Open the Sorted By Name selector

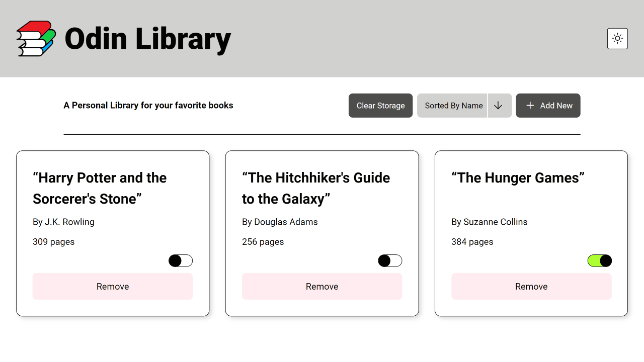point(453,106)
